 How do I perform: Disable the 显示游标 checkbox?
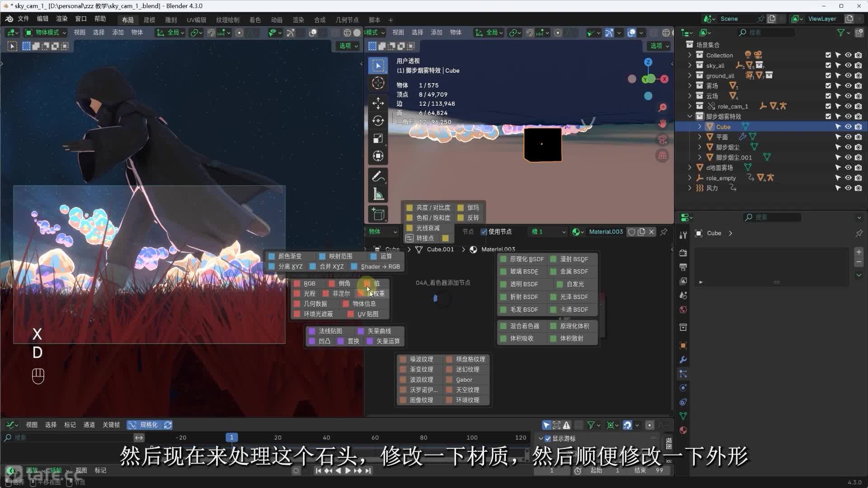547,439
